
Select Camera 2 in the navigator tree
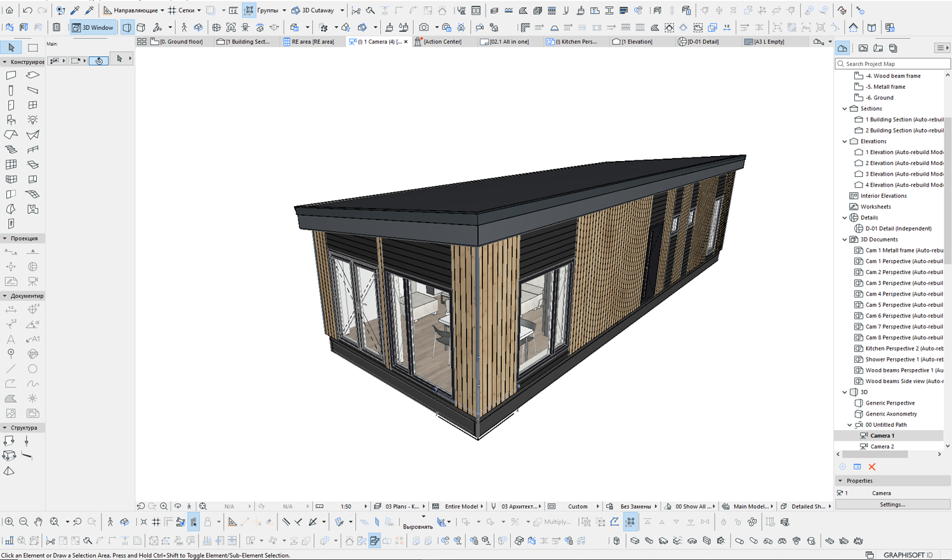pyautogui.click(x=882, y=446)
